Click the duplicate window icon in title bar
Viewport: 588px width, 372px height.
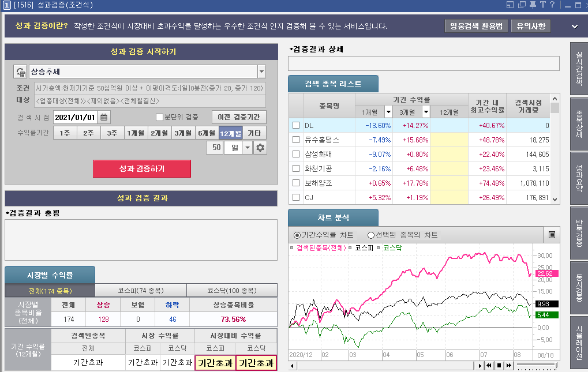pyautogui.click(x=522, y=5)
